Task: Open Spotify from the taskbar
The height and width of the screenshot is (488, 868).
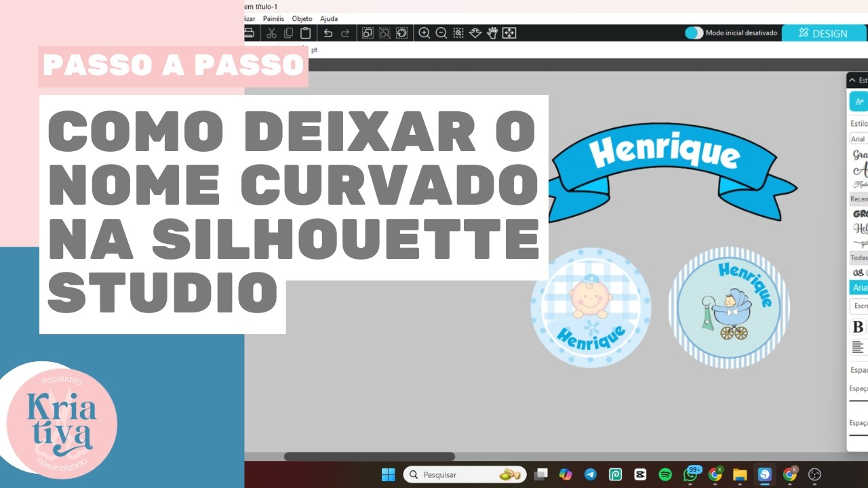Action: click(x=665, y=474)
